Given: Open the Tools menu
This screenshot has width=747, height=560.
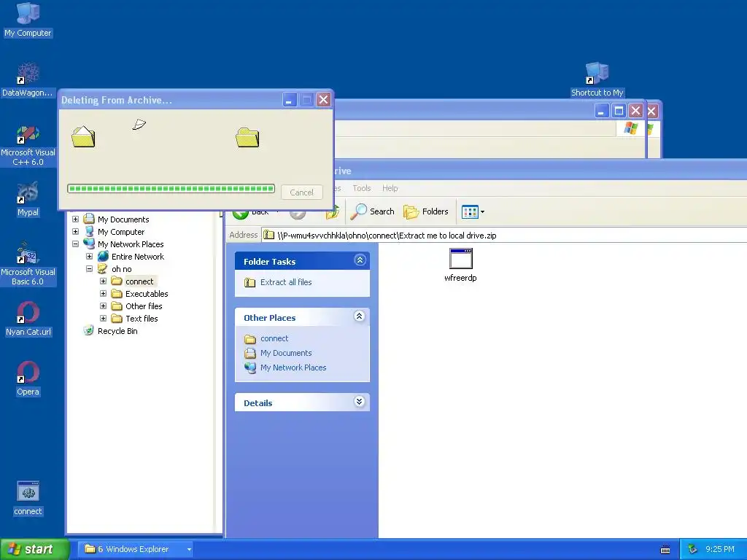Looking at the screenshot, I should coord(362,188).
